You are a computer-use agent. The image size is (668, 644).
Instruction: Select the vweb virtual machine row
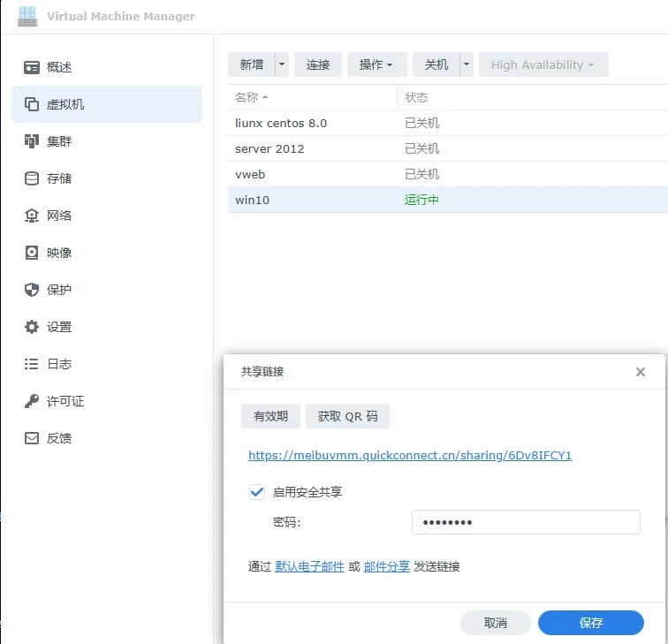pos(448,174)
